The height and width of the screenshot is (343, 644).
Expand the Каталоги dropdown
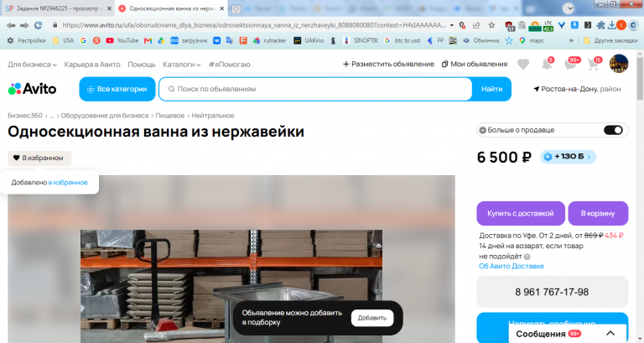(x=181, y=65)
